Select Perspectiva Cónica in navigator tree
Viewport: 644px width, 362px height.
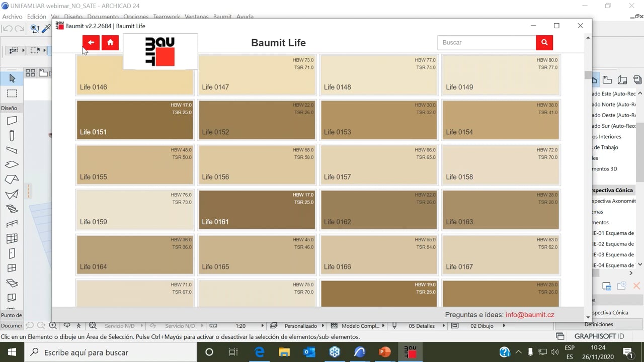(612, 190)
